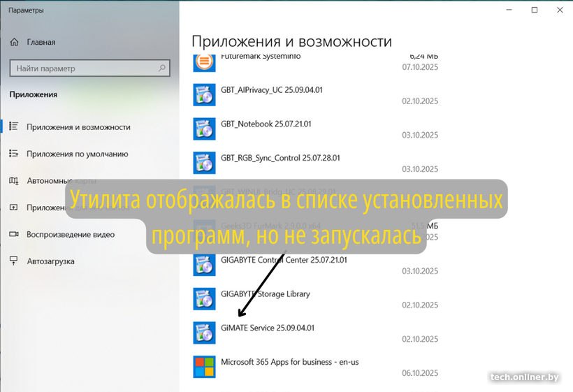Click the apps-for-websites icon in the sidebar

[13, 207]
